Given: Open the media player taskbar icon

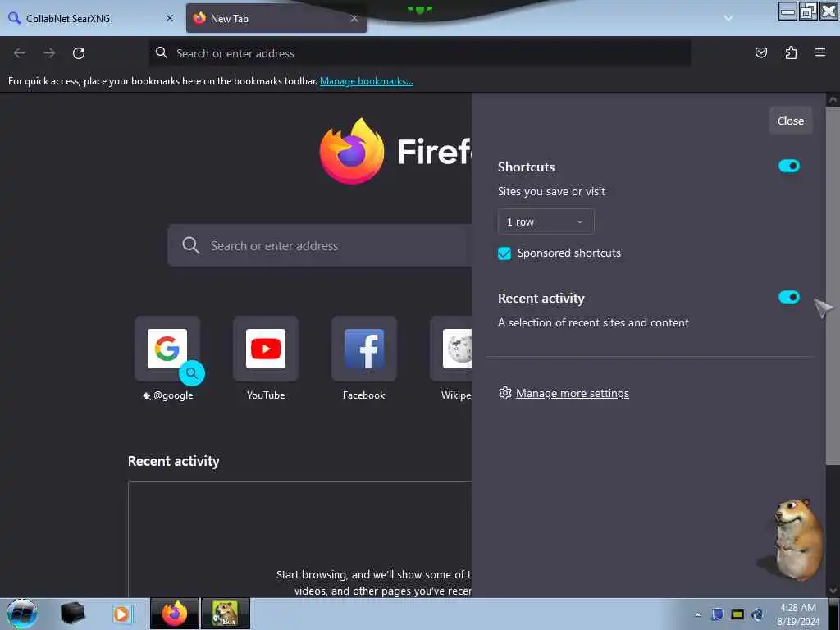Looking at the screenshot, I should [121, 614].
